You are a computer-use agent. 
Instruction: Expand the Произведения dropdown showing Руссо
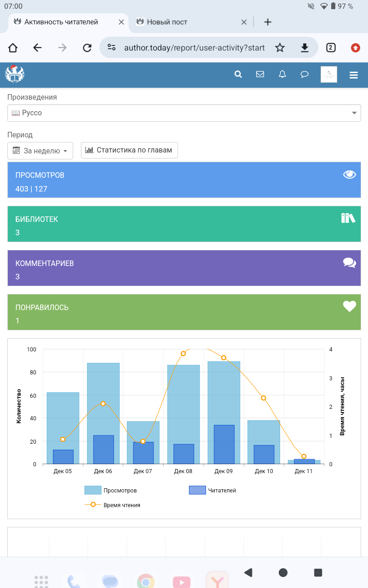click(x=184, y=113)
